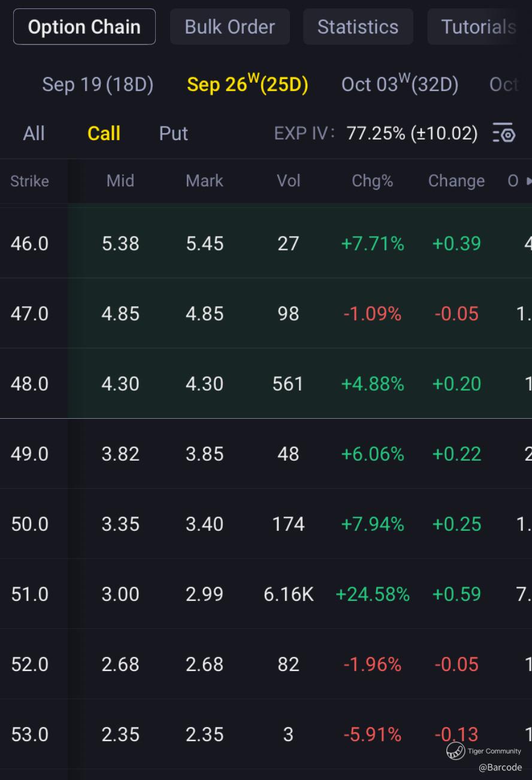The width and height of the screenshot is (532, 780).
Task: Click the column scroll arrow in header
Action: point(528,181)
